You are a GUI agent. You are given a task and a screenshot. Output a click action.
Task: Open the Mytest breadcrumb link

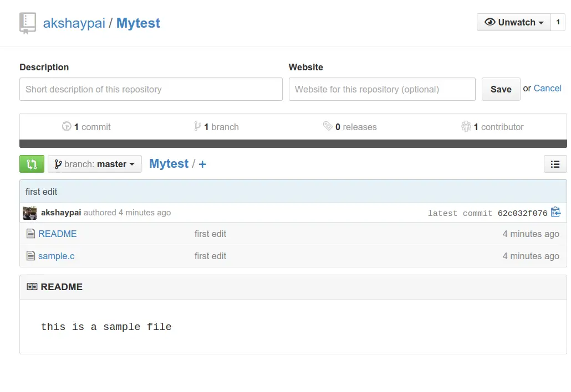coord(169,164)
